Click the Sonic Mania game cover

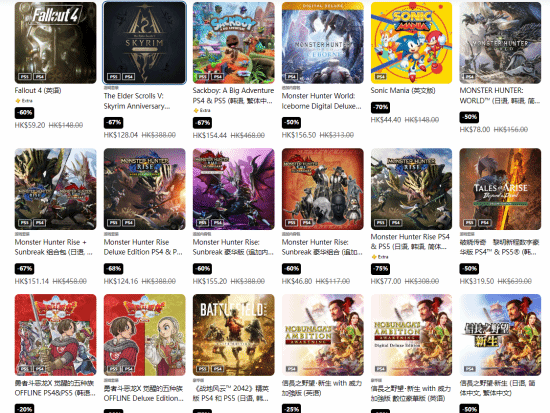click(x=411, y=43)
